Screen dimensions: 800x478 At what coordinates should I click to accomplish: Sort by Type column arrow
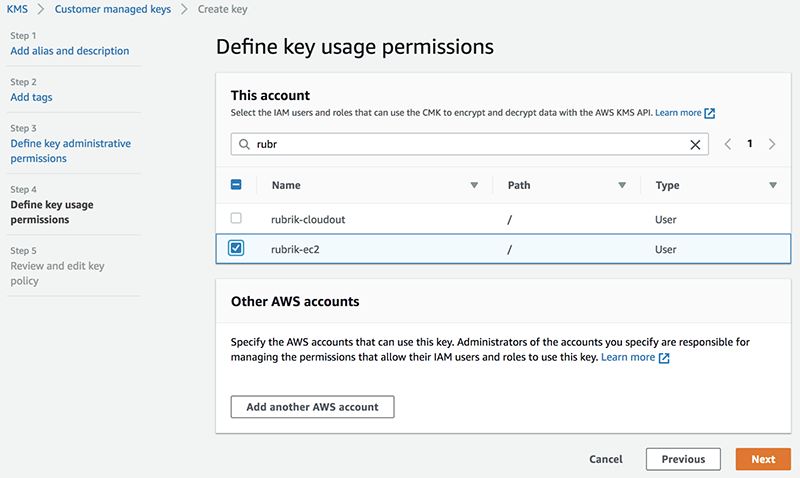(773, 185)
